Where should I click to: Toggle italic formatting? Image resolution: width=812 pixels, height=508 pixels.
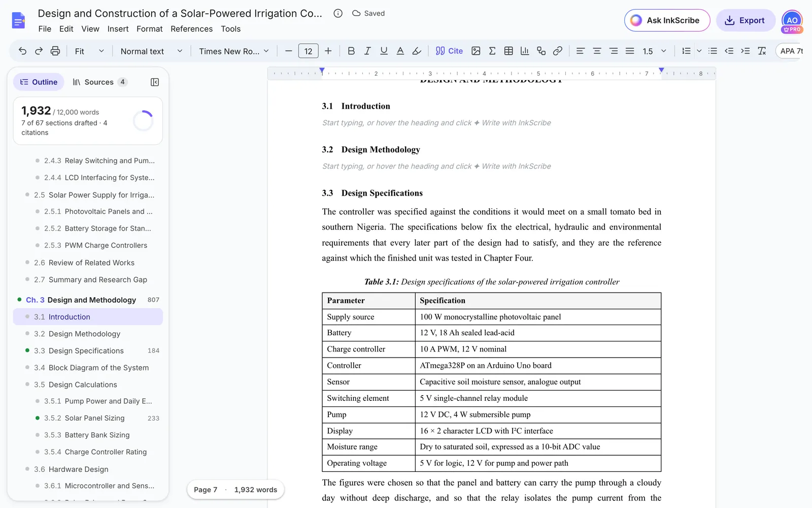click(367, 51)
